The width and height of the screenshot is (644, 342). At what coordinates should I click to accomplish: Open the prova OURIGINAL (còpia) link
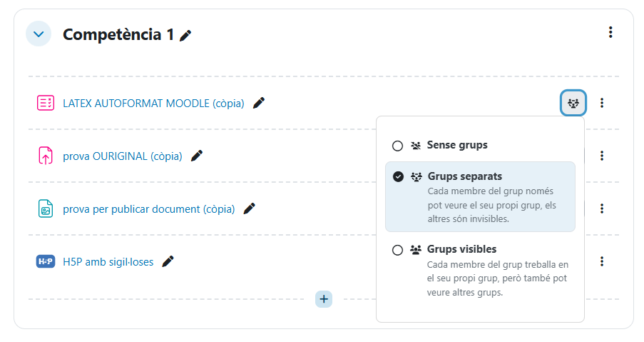click(122, 156)
